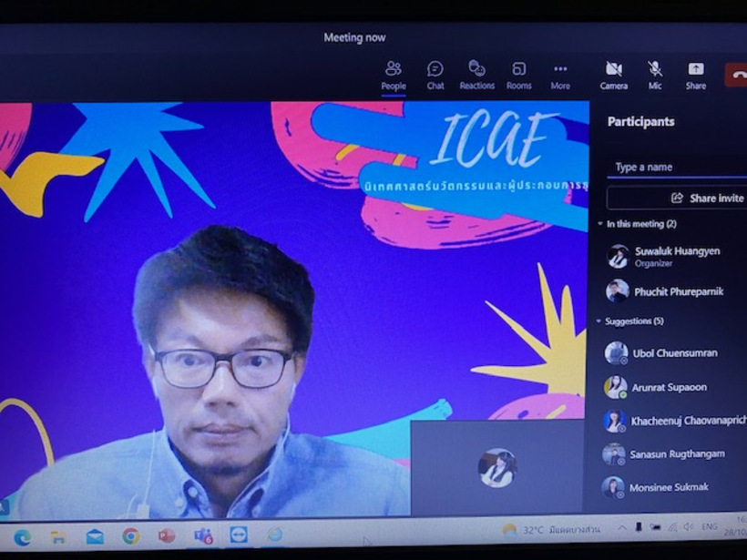
Task: Click the Share screen icon
Action: [x=696, y=75]
